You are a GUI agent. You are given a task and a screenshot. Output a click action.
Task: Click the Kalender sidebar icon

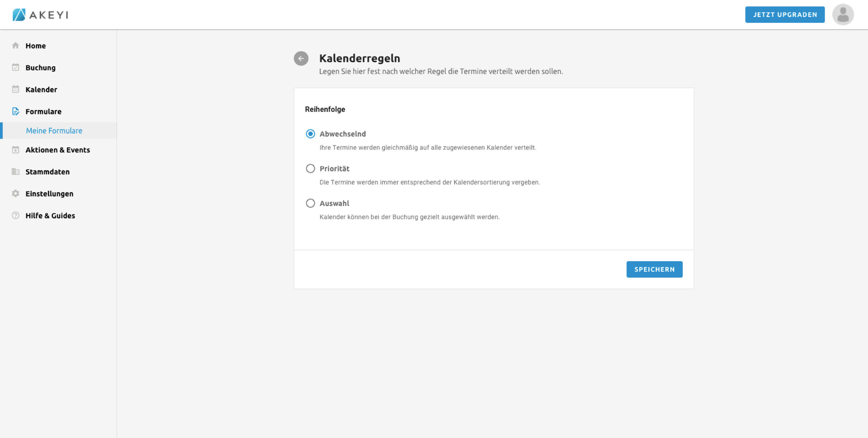pyautogui.click(x=16, y=89)
